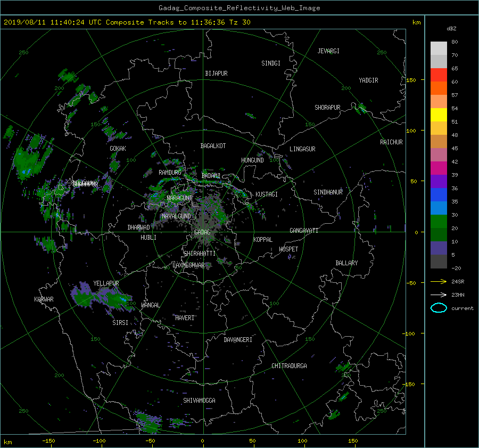Click the KOPPAL city label
This screenshot has height=448, width=479.
point(263,240)
